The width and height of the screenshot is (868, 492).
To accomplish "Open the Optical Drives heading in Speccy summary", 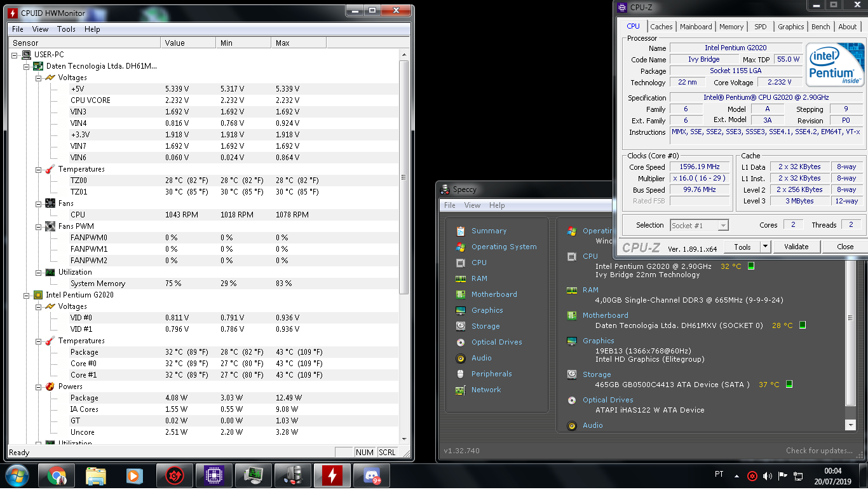I will point(607,400).
